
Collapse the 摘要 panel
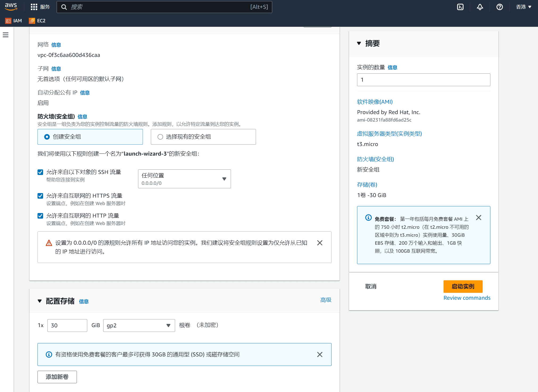tap(359, 43)
